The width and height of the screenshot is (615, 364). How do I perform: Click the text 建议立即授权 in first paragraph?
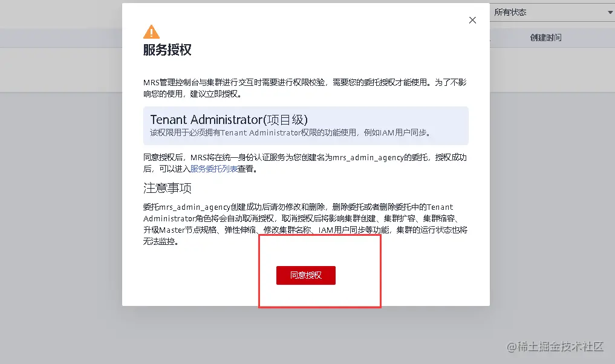(214, 94)
